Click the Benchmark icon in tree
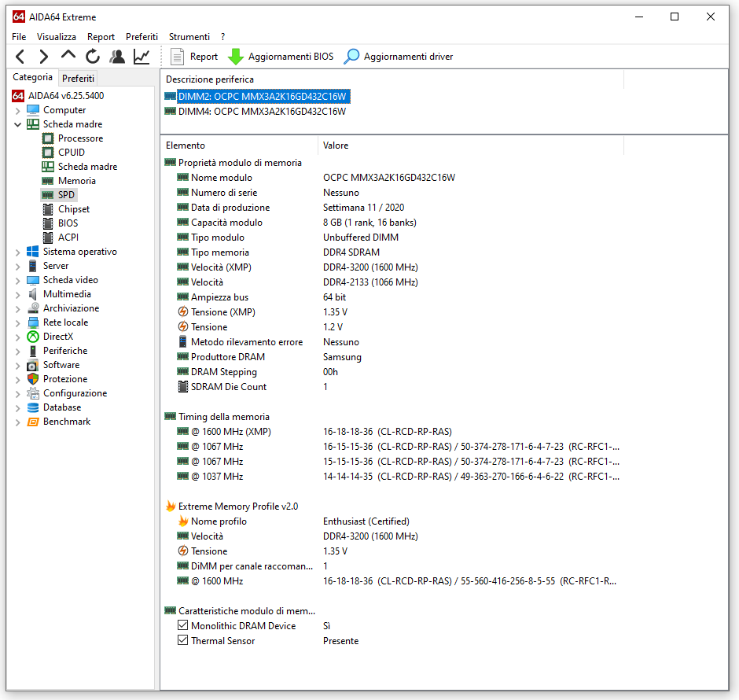Viewport: 739px width, 700px height. tap(33, 422)
